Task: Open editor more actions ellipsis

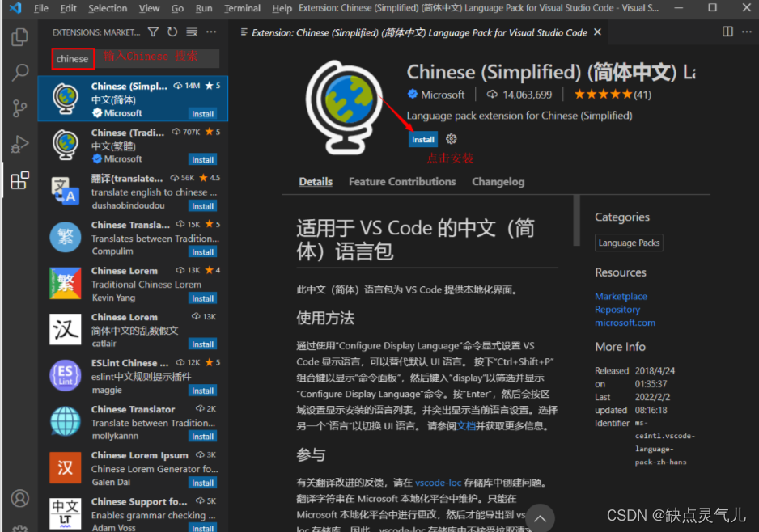Action: coord(747,32)
